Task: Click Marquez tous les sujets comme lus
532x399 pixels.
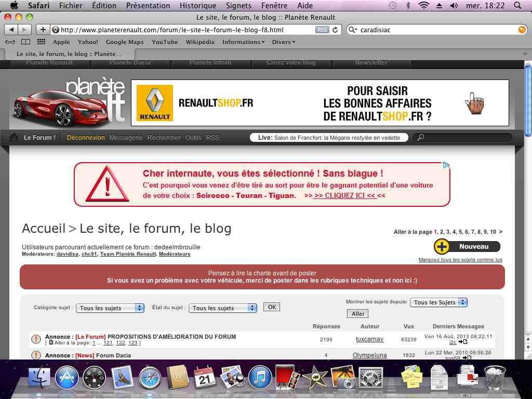Action: click(x=460, y=260)
